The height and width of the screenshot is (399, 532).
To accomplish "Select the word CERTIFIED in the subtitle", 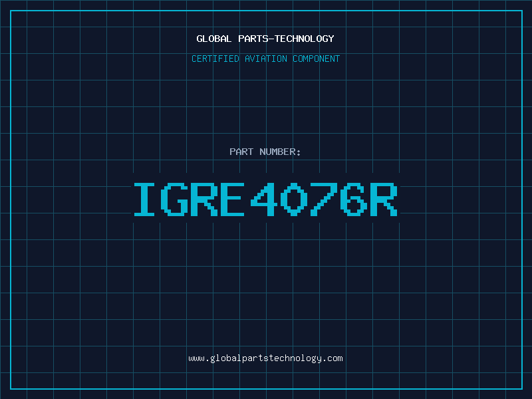I will [x=215, y=59].
